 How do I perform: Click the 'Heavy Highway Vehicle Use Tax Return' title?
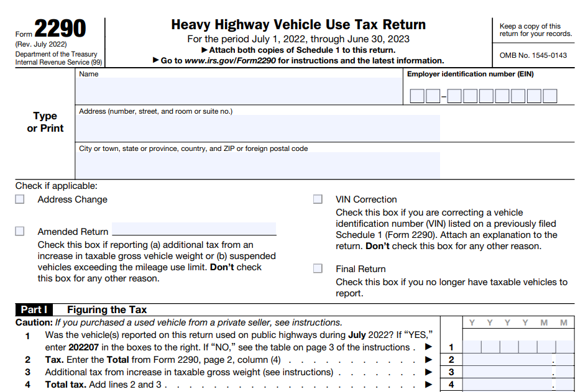298,25
